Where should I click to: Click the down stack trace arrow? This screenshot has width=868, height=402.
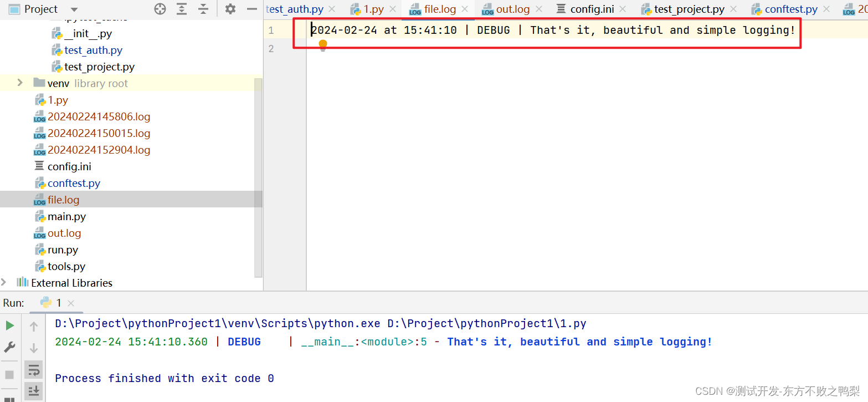pos(34,348)
